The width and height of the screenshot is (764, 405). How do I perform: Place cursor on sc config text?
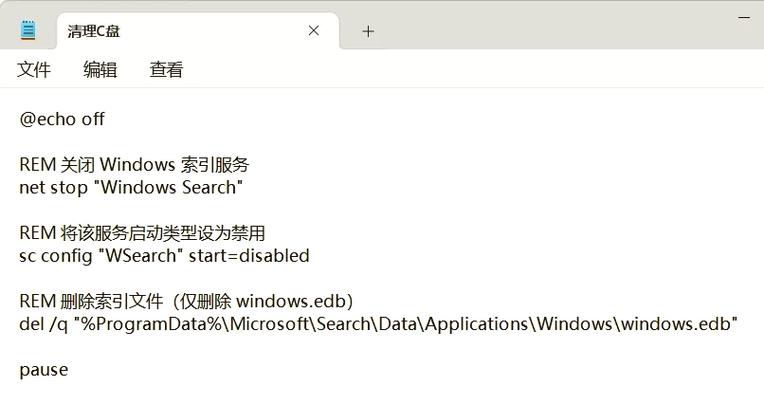56,256
